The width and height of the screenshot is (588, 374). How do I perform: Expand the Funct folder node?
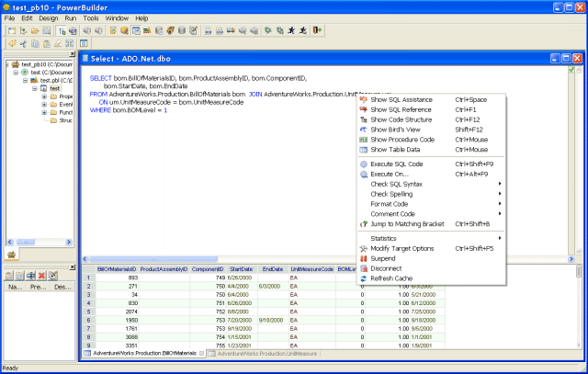(44, 112)
